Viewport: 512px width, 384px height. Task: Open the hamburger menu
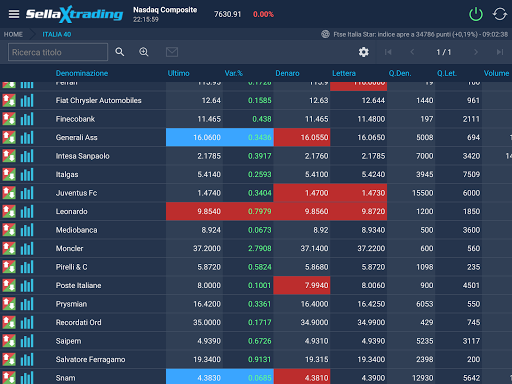pyautogui.click(x=14, y=14)
